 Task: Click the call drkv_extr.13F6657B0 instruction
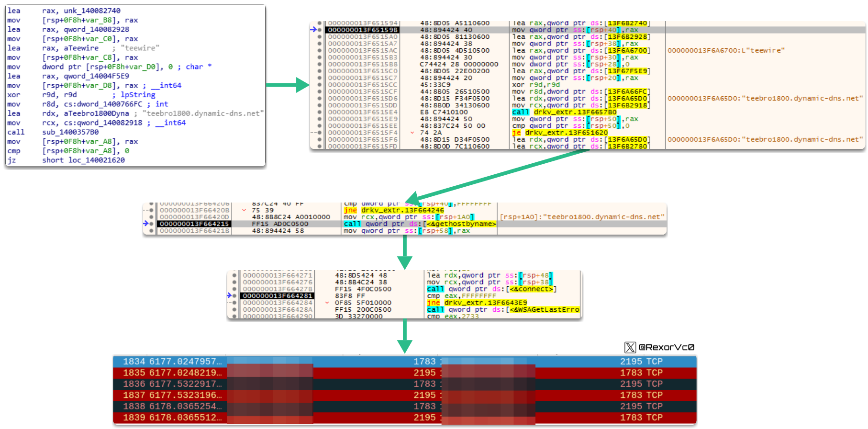[x=564, y=112]
